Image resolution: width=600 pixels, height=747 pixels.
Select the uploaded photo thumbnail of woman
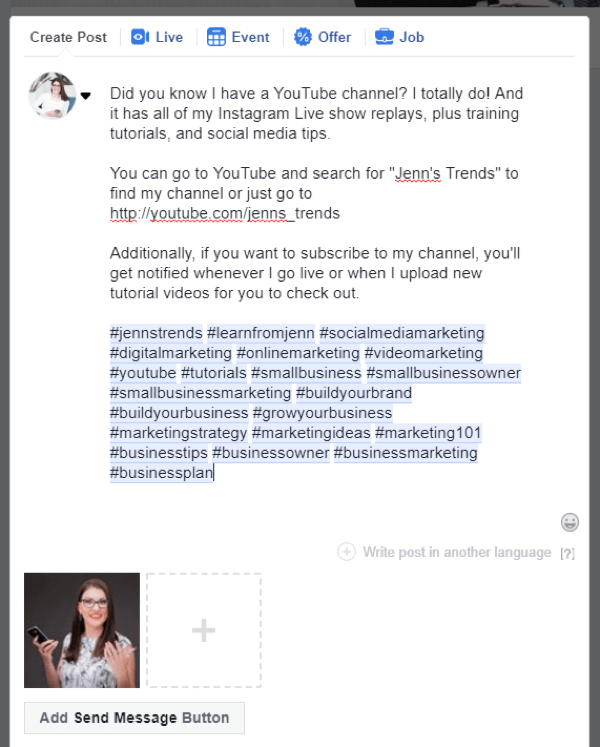click(x=82, y=630)
